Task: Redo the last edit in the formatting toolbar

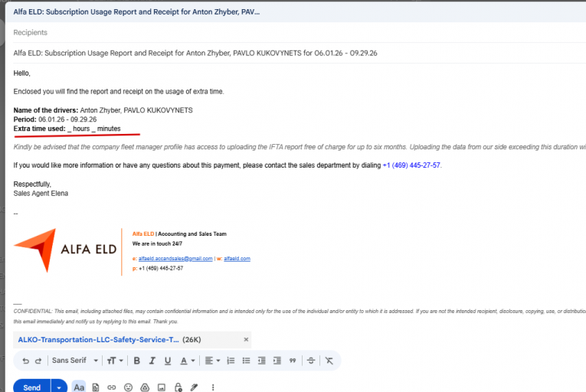Action: (38, 361)
